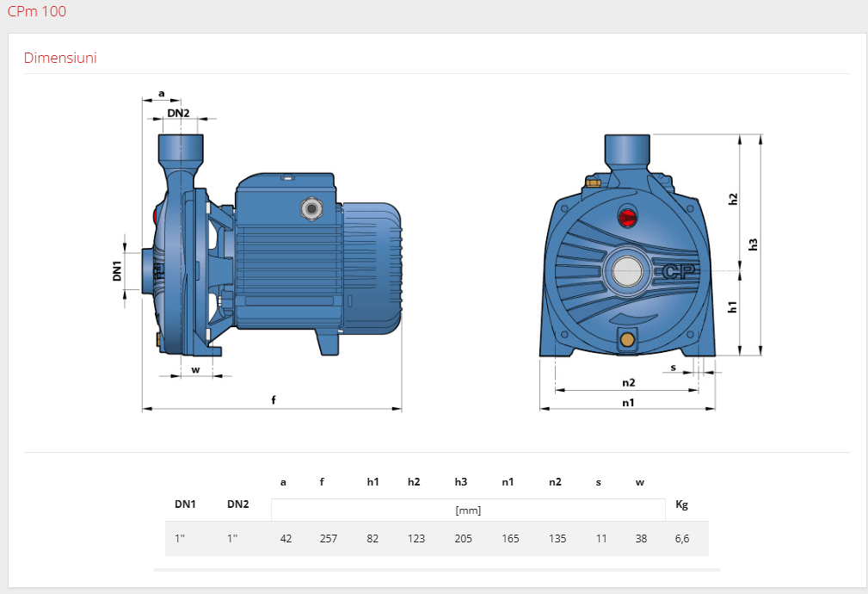Click the brass drain plug on front view

pos(627,339)
